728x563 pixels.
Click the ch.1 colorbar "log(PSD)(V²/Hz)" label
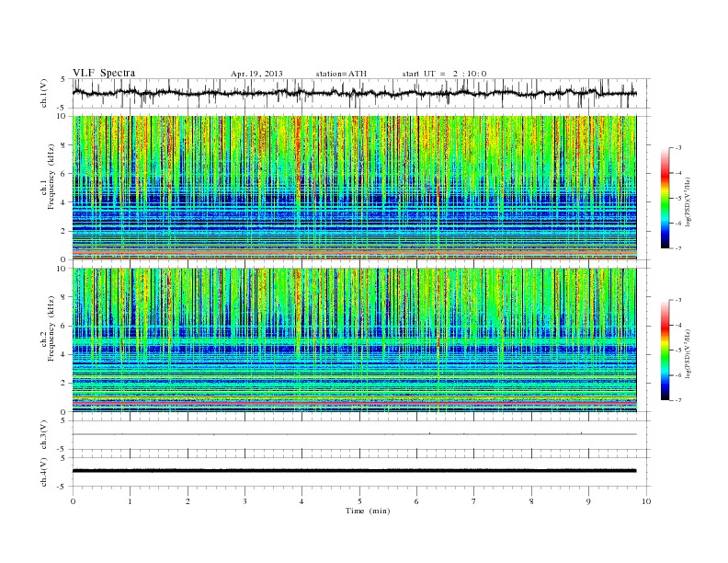(688, 201)
